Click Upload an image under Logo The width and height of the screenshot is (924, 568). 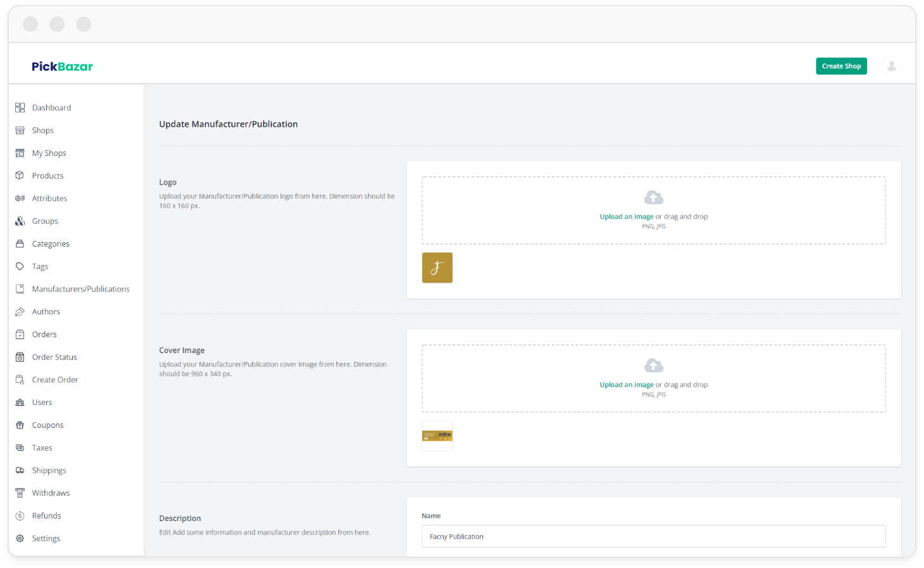pyautogui.click(x=626, y=216)
